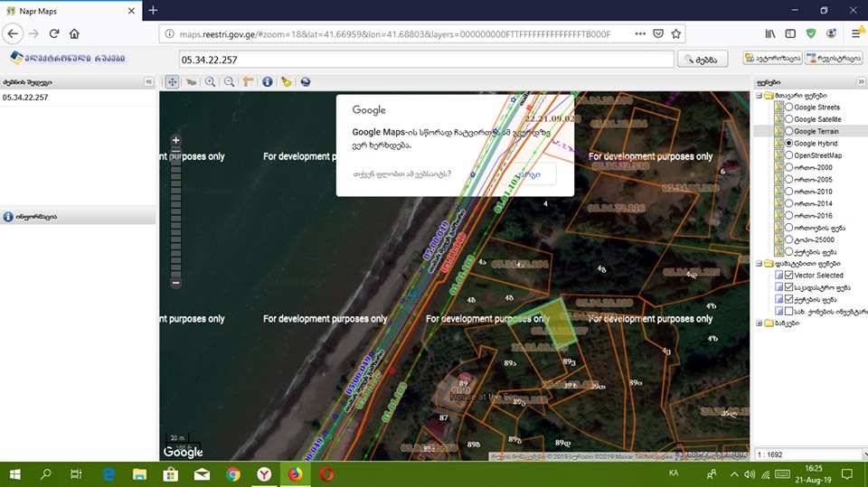Go back with browser back arrow
The width and height of the screenshot is (868, 487).
[x=13, y=33]
